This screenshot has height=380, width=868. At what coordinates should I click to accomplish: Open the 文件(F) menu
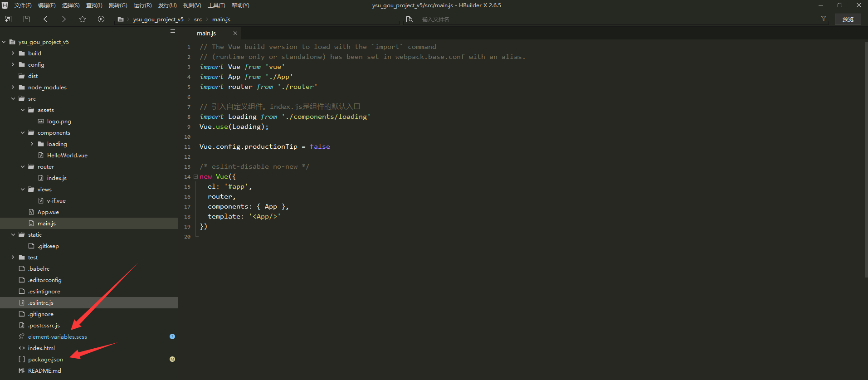23,5
